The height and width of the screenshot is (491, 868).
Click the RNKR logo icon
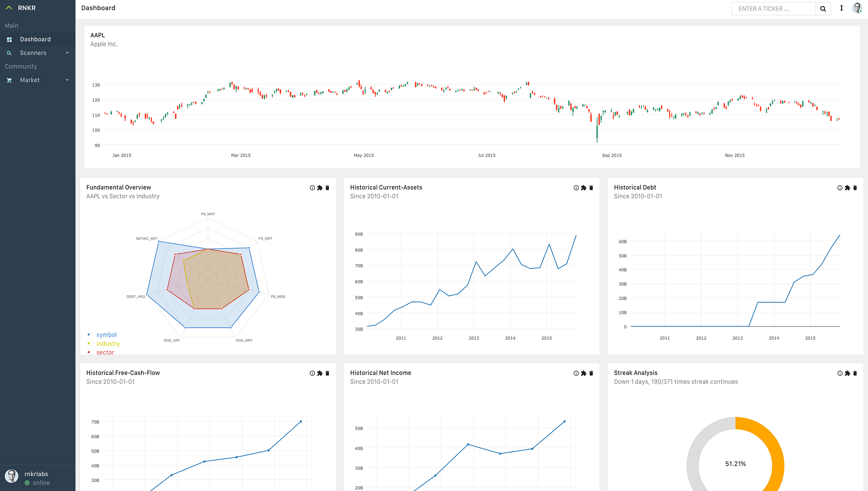pyautogui.click(x=9, y=8)
